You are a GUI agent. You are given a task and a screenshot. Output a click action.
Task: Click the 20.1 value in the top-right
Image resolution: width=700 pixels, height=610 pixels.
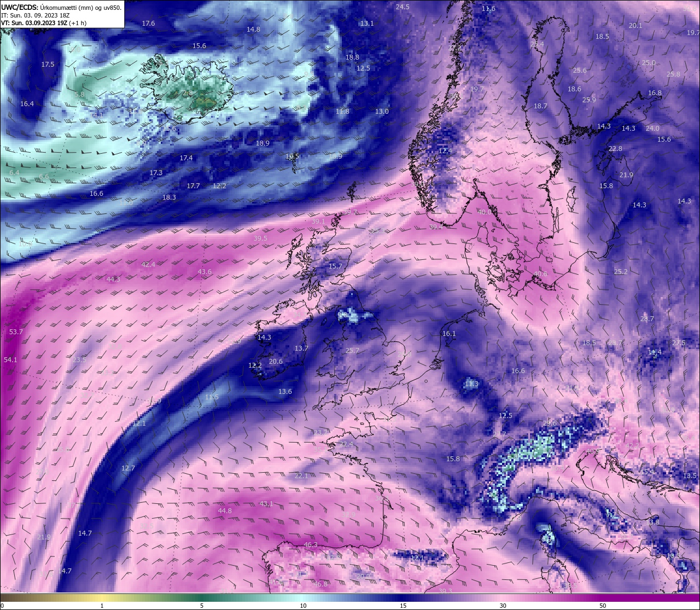(x=635, y=26)
